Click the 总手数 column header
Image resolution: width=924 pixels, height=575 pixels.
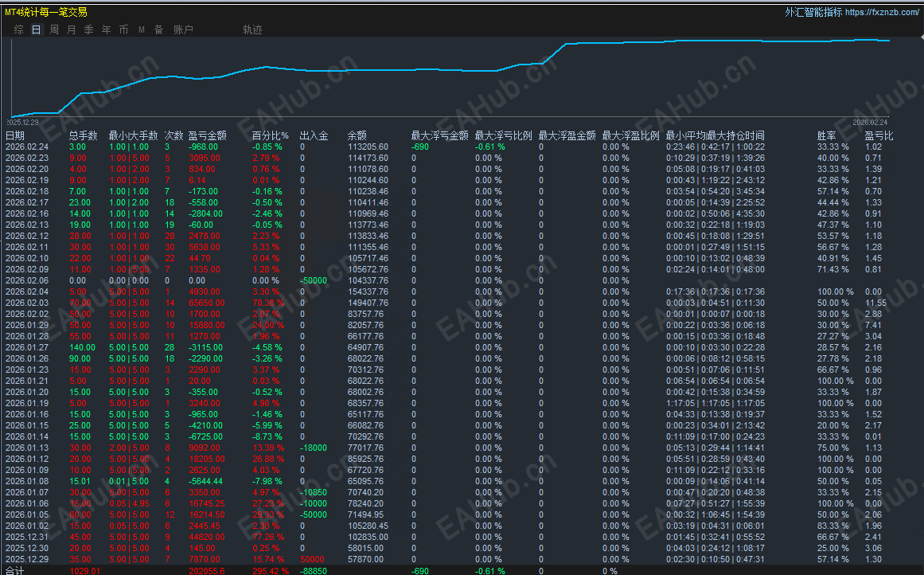click(83, 135)
